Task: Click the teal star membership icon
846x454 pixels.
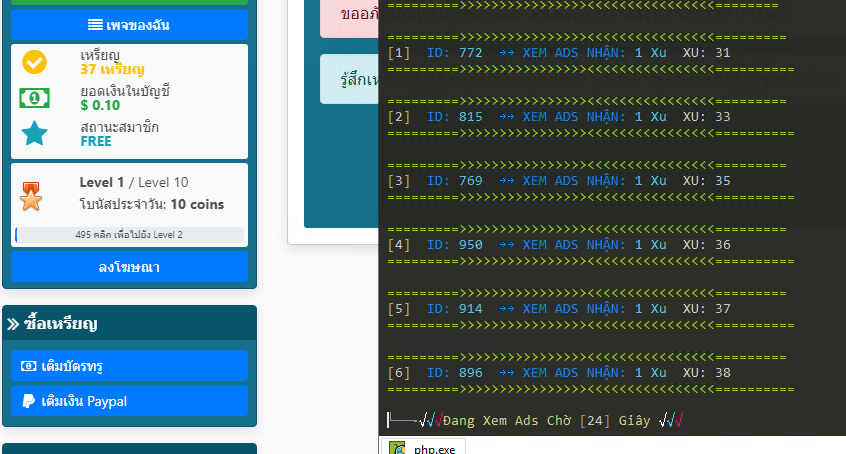Action: 35,133
